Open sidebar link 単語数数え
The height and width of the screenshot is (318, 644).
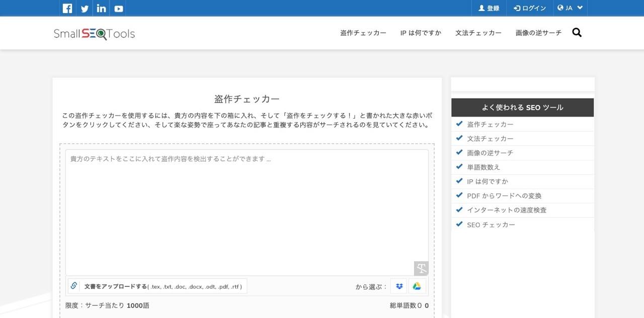point(484,167)
